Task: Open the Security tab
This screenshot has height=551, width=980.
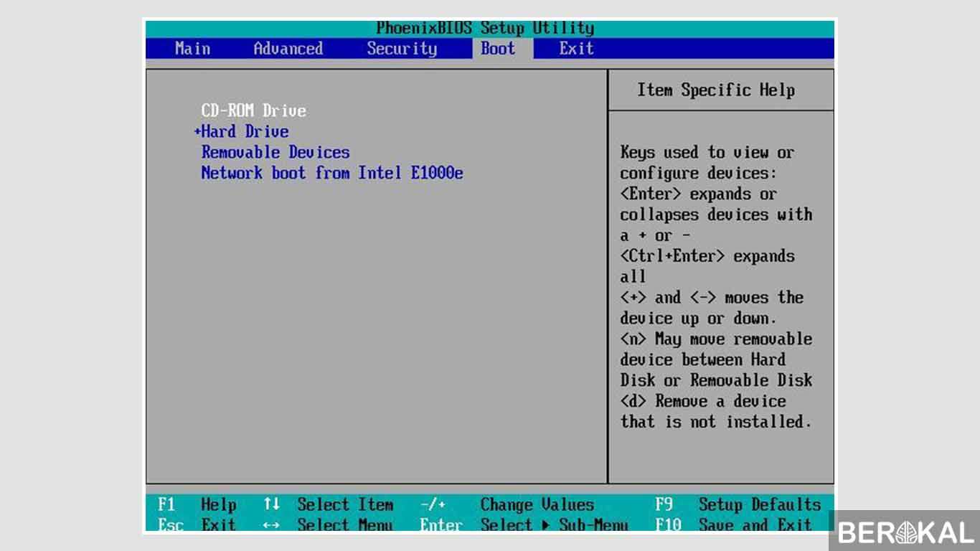Action: [402, 49]
